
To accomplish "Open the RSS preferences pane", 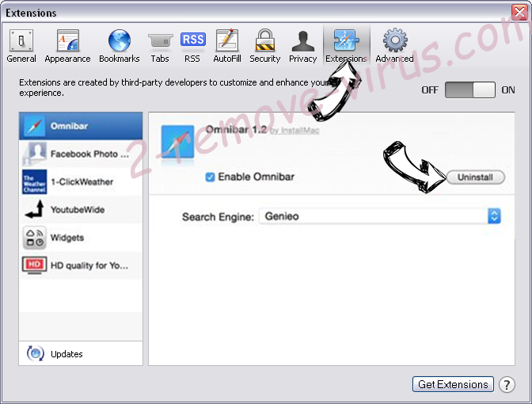I will point(192,47).
